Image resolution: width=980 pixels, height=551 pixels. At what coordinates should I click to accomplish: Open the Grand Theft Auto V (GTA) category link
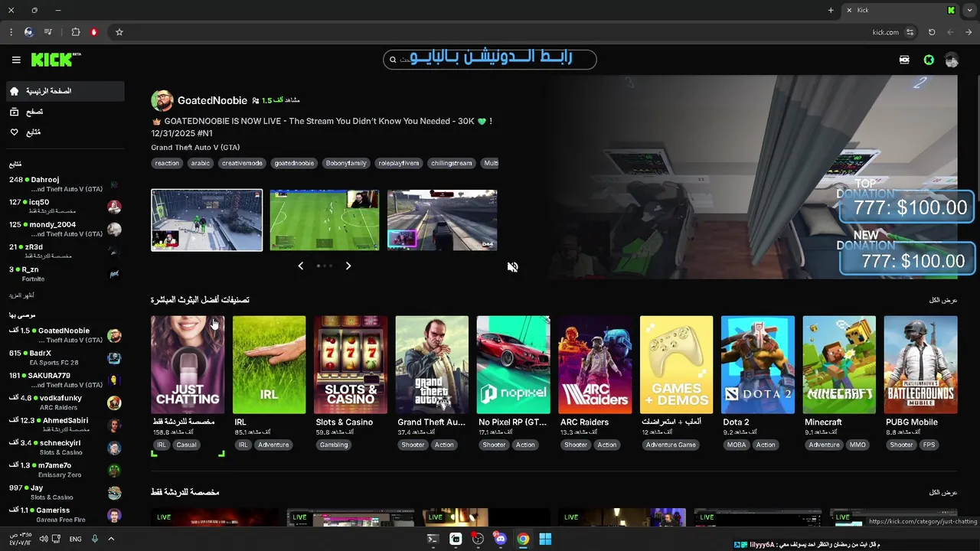coord(195,147)
